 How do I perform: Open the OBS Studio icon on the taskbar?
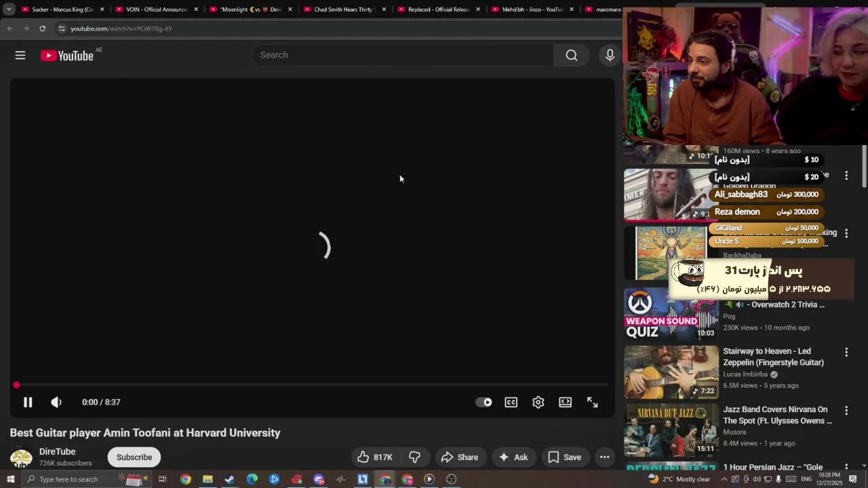point(452,479)
